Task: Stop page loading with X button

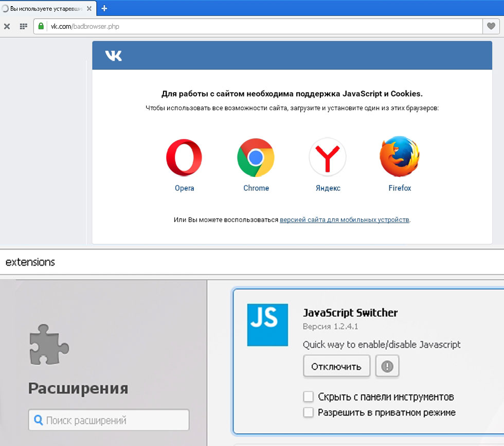Action: click(7, 26)
